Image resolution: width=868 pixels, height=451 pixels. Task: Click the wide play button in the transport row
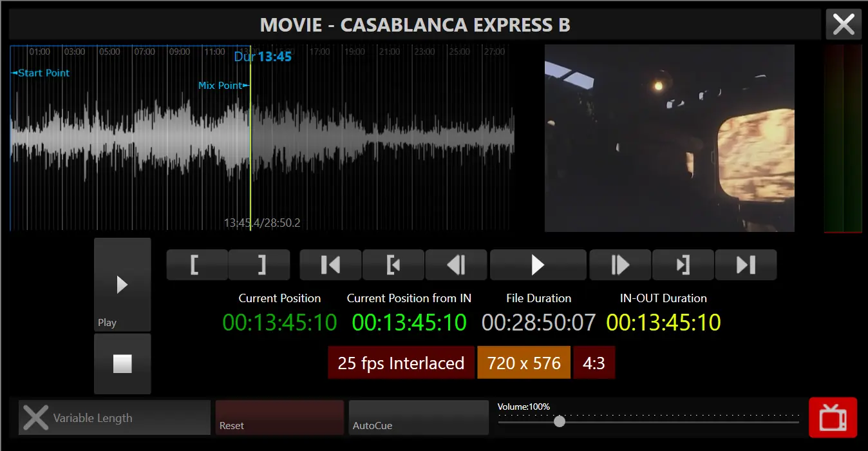(538, 265)
